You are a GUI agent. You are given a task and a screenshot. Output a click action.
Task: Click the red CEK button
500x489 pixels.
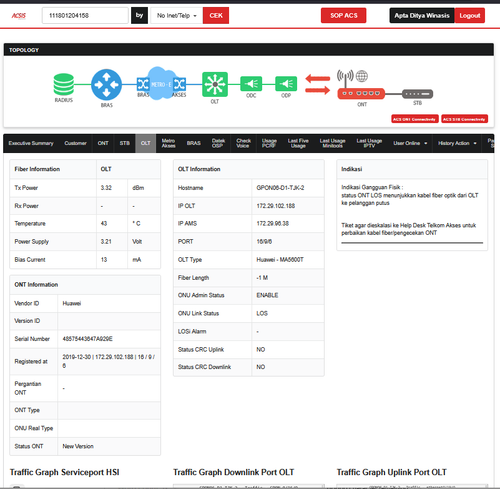tap(216, 15)
